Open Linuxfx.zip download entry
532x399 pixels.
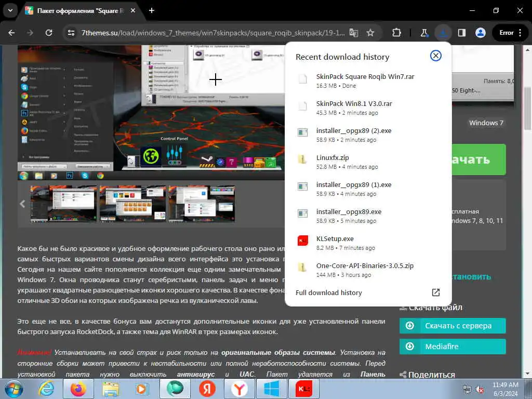368,162
